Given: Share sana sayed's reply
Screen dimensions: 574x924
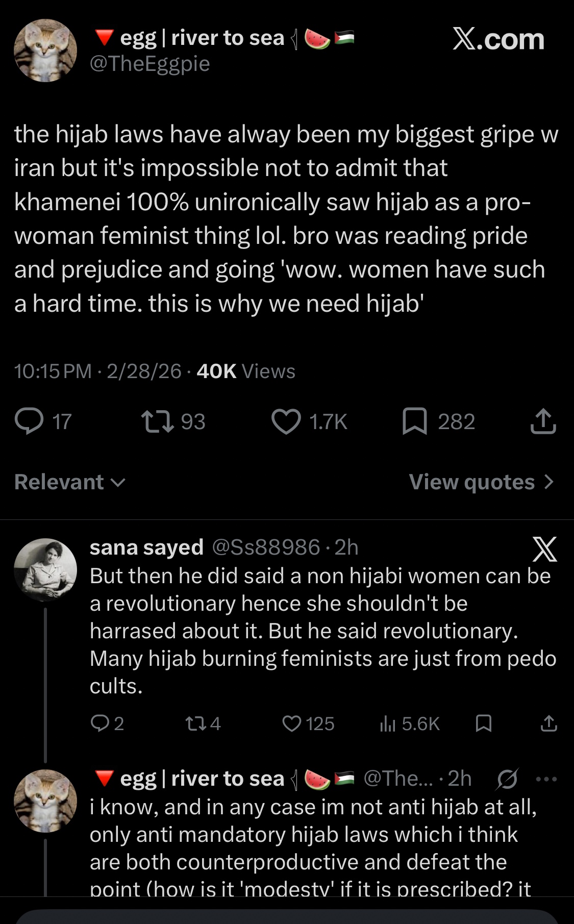Looking at the screenshot, I should click(x=548, y=723).
